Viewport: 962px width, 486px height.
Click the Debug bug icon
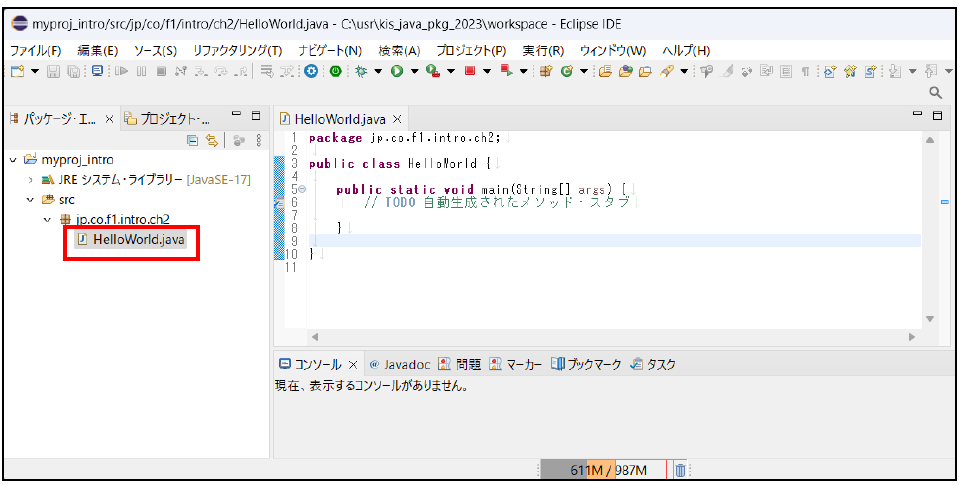361,71
